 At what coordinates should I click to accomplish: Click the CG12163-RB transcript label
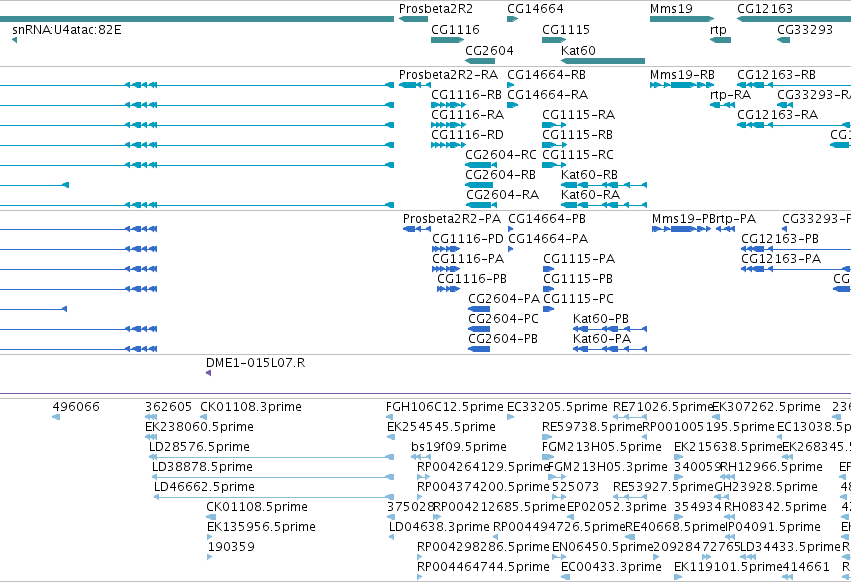[776, 74]
